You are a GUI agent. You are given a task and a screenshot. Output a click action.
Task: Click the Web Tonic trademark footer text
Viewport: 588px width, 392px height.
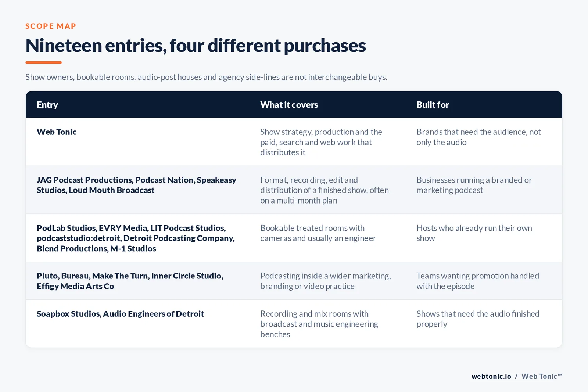(542, 376)
